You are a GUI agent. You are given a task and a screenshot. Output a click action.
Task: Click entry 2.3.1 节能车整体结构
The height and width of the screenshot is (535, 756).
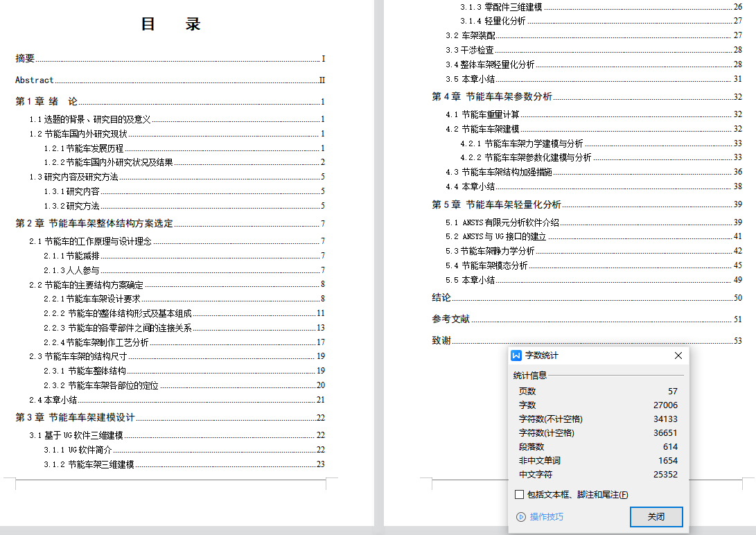(x=184, y=371)
